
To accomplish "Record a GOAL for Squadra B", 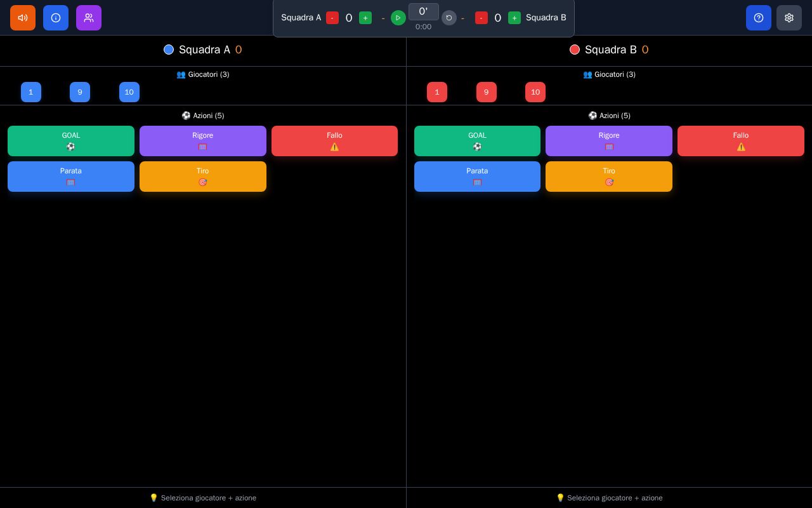I will click(x=477, y=141).
